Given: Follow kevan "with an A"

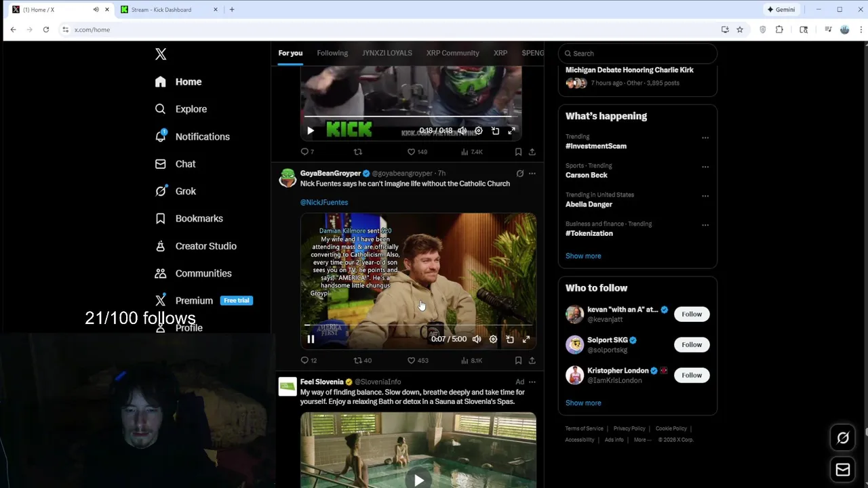Looking at the screenshot, I should 692,314.
